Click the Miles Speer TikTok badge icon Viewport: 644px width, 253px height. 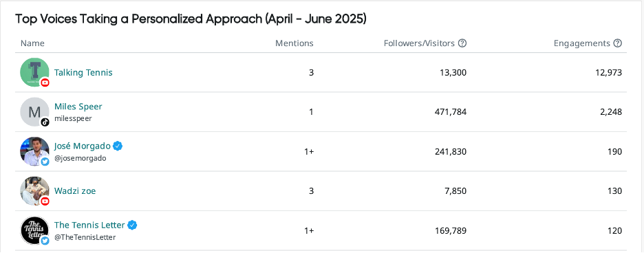click(45, 122)
